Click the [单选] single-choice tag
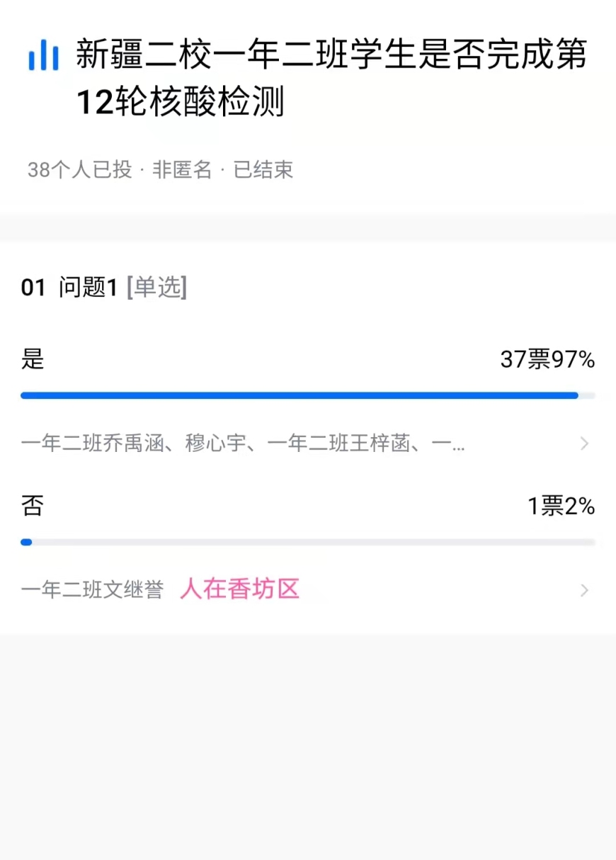616x860 pixels. pos(156,288)
